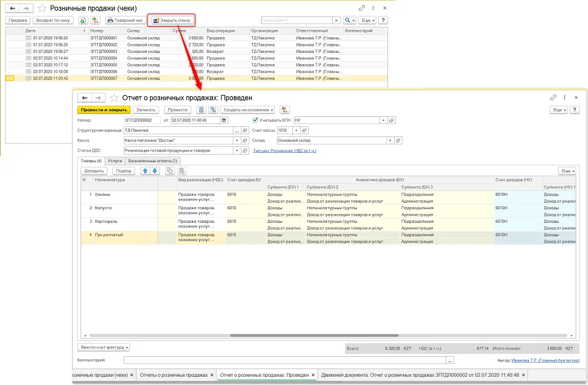588x385 pixels.
Task: Click the open-form icon next to the 'Касса' field
Action: click(245, 140)
